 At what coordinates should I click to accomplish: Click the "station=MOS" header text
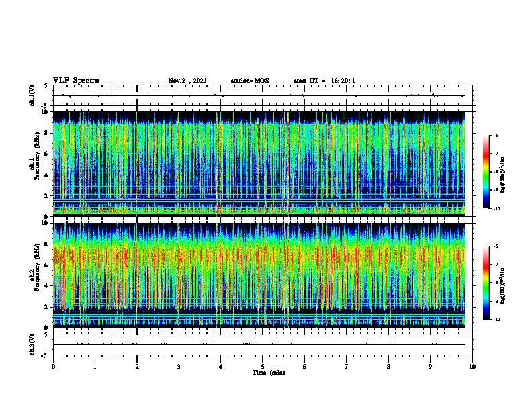(250, 81)
